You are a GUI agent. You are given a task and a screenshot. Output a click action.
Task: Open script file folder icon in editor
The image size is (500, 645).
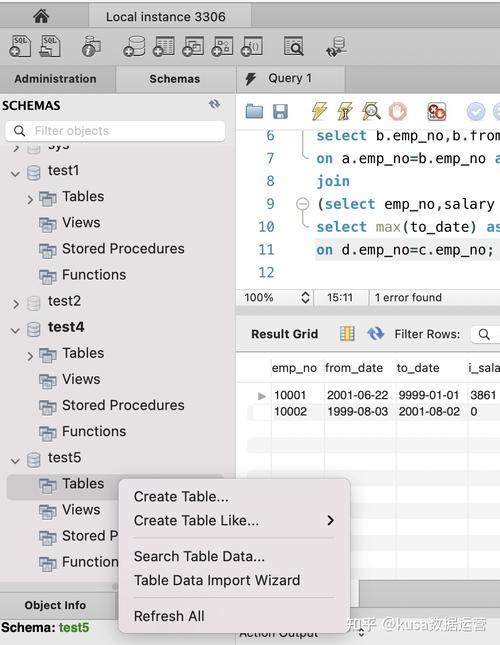tap(254, 111)
